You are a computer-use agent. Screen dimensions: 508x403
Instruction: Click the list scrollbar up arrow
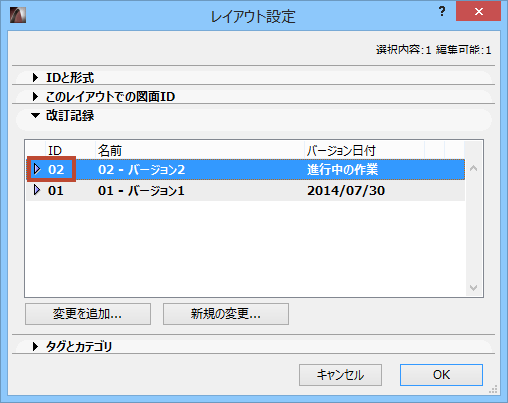[473, 168]
